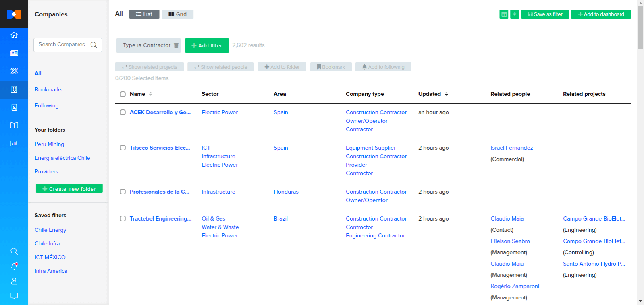Check the Tractebel Engineering row checkbox
This screenshot has width=644, height=305.
click(x=123, y=218)
